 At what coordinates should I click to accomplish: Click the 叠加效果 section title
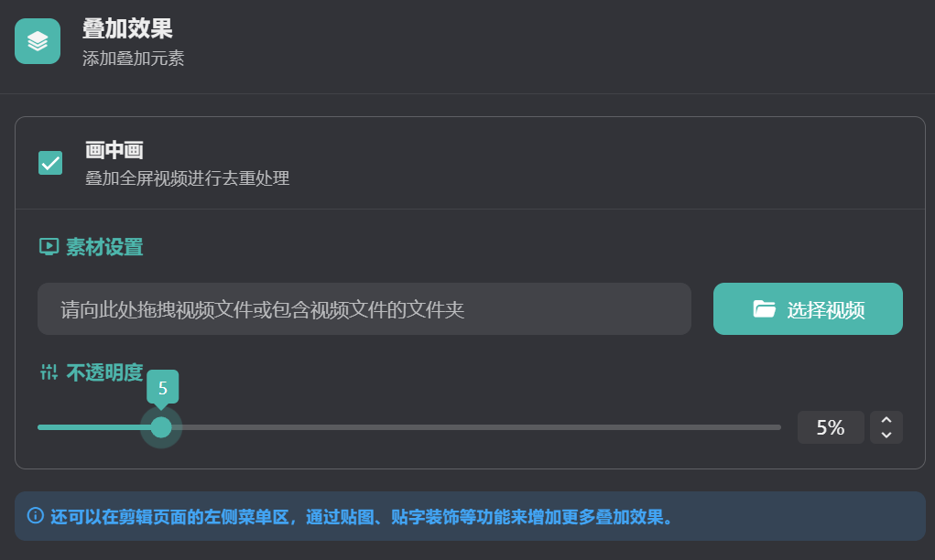[x=127, y=29]
